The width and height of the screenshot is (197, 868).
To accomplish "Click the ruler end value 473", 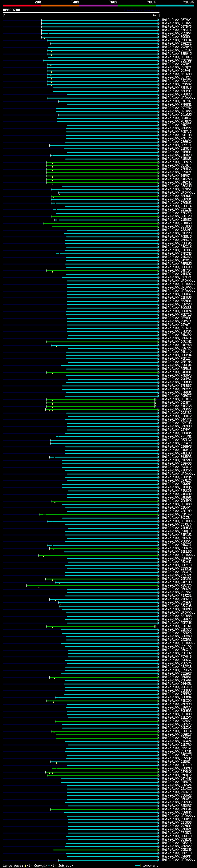I will pyautogui.click(x=155, y=15).
